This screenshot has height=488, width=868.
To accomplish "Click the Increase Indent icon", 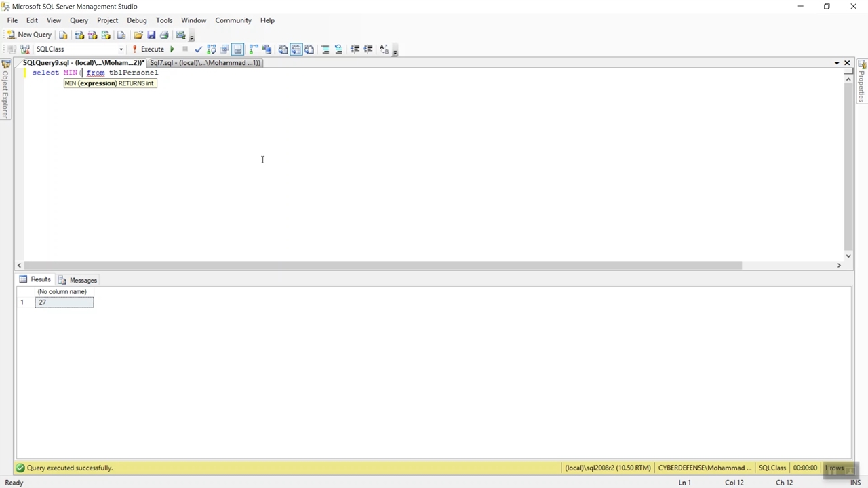I will pyautogui.click(x=368, y=49).
